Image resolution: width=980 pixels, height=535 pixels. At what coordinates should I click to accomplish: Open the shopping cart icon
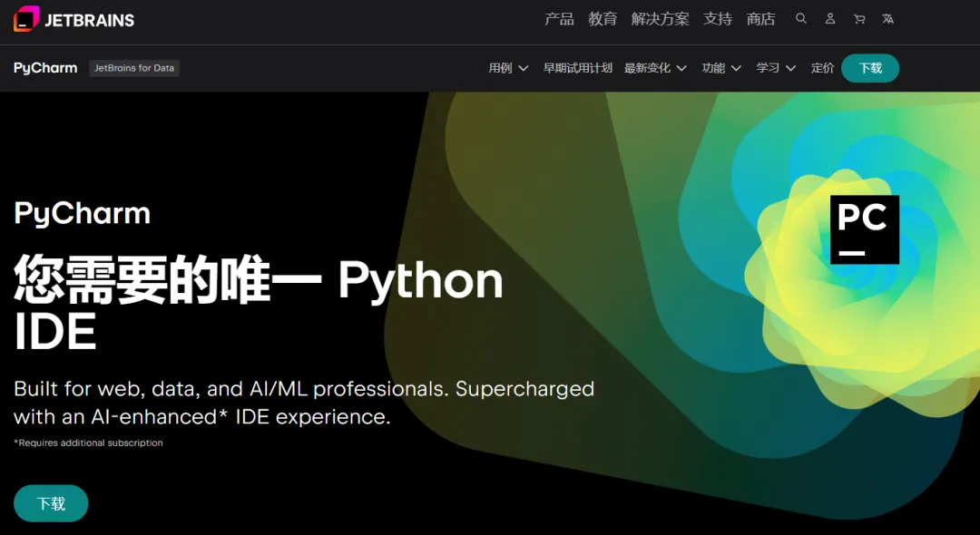(x=859, y=19)
